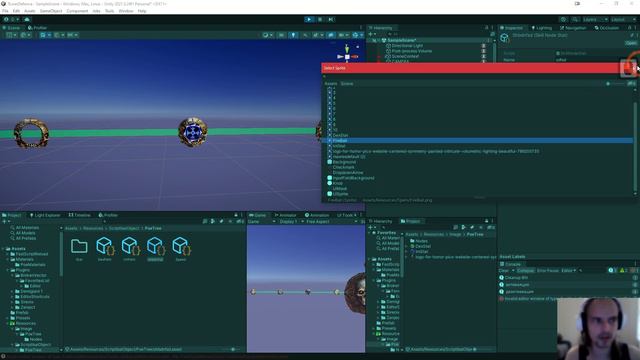This screenshot has width=640, height=360.
Task: Switch to the Occlusion tab
Action: (607, 28)
